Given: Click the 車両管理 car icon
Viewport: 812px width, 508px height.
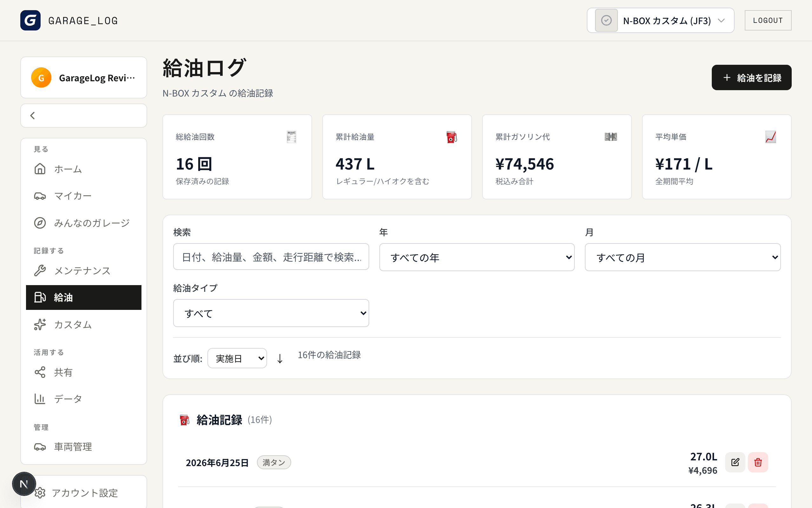Looking at the screenshot, I should coord(40,447).
